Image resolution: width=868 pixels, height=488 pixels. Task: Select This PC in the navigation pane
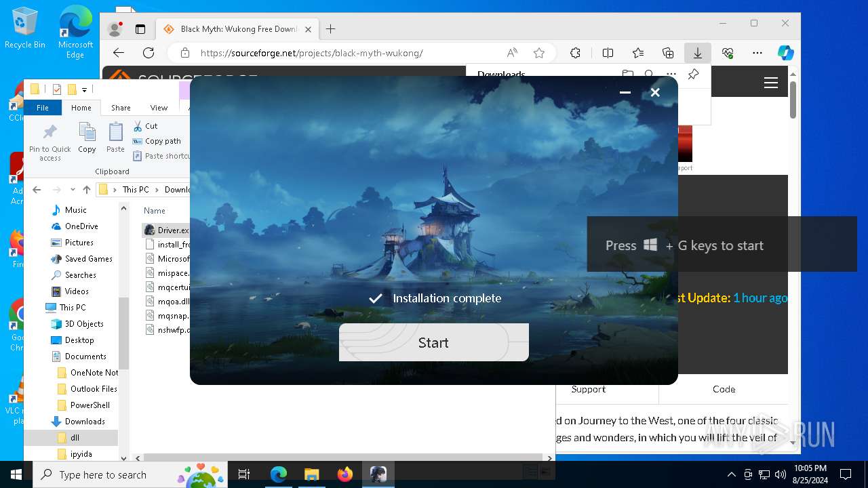(x=72, y=308)
